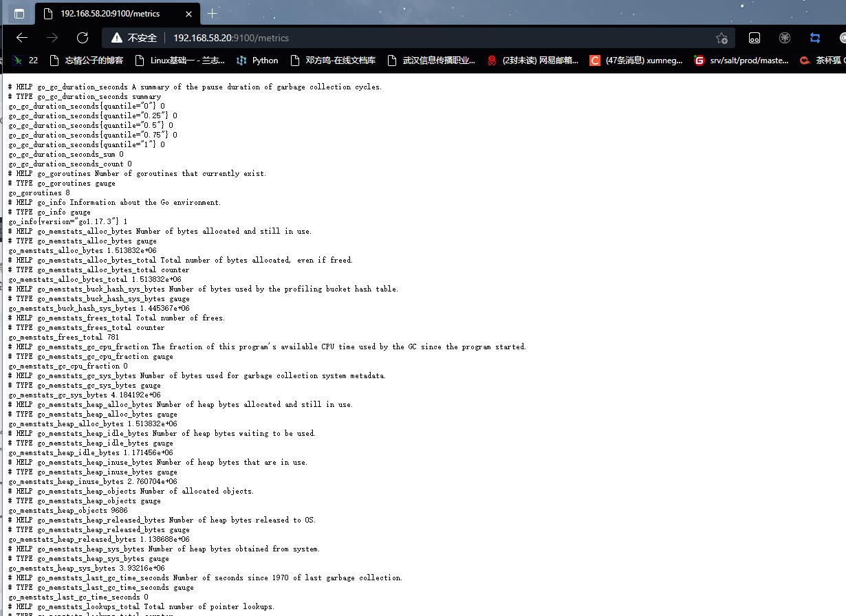Open the 网易邮箱 unread mail bookmark
Screen dimensions: 846x616
[x=532, y=60]
